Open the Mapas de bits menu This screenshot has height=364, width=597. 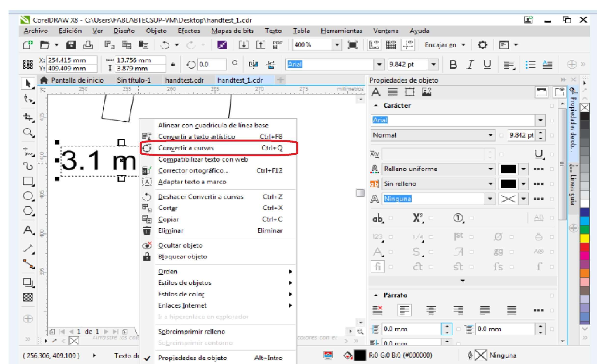(x=232, y=31)
